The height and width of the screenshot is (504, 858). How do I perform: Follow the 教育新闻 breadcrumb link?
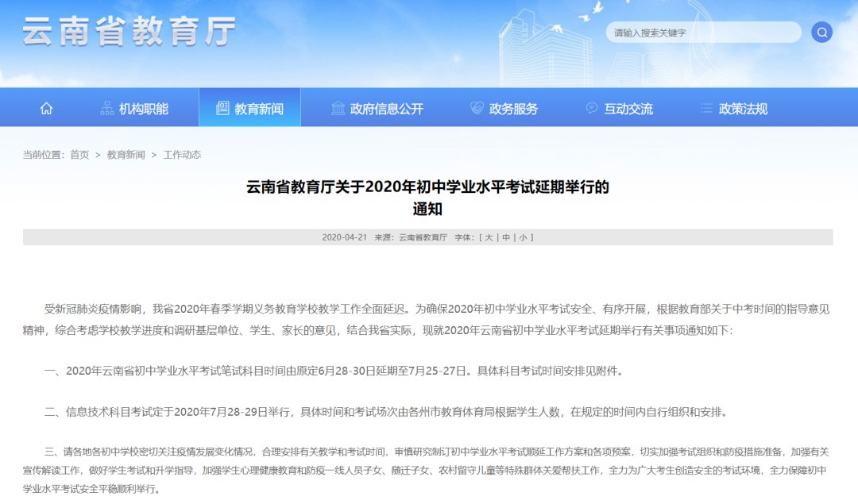point(126,155)
